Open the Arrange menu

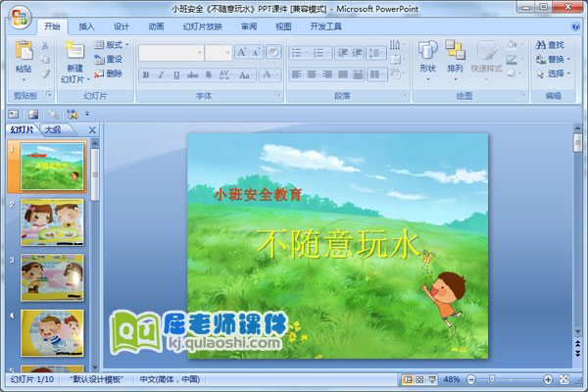click(x=456, y=60)
